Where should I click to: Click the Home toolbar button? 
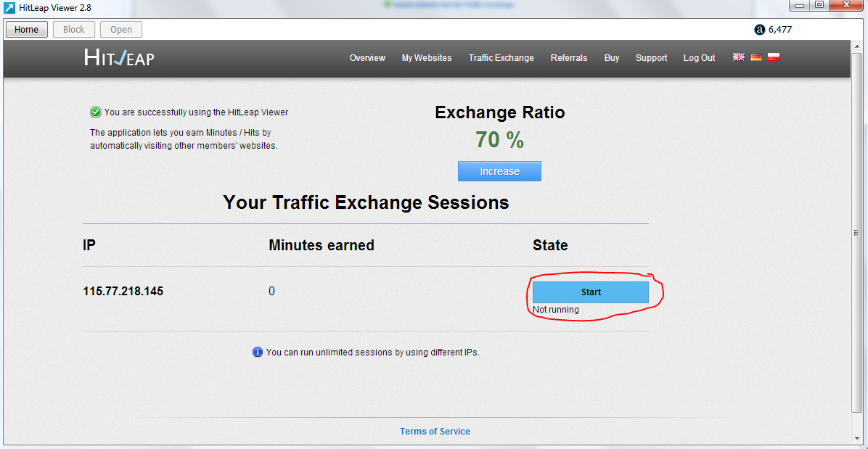(x=27, y=29)
